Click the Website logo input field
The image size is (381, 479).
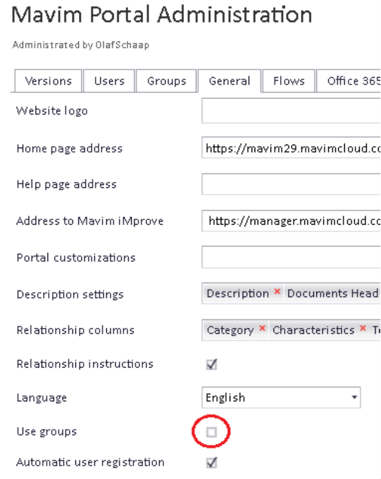click(x=291, y=111)
